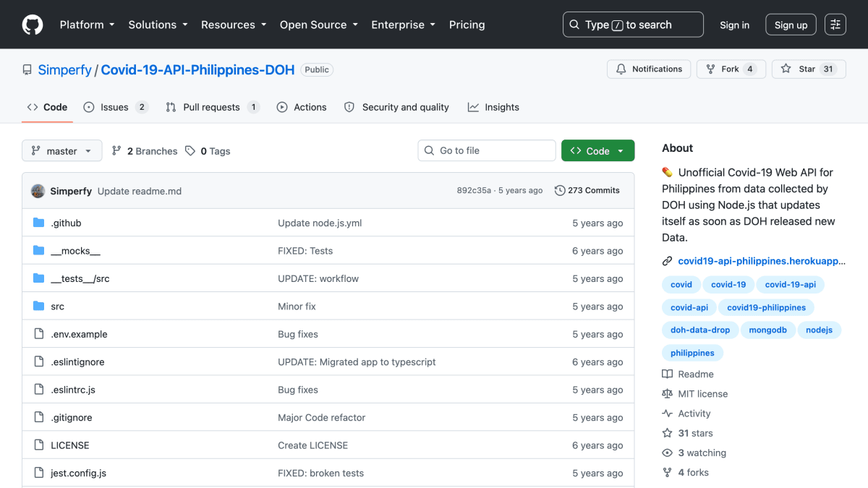Switch to the Security and quality tab
The image size is (868, 488).
coord(396,107)
